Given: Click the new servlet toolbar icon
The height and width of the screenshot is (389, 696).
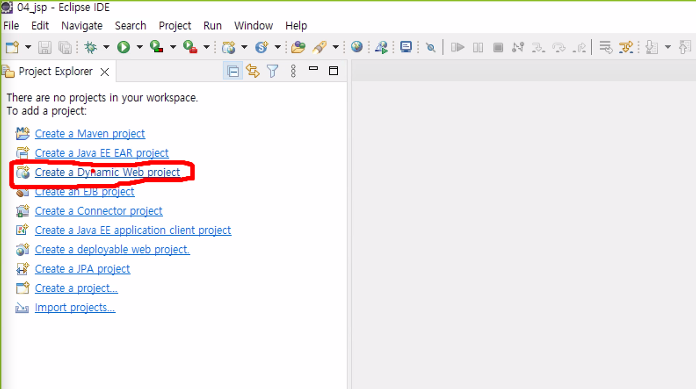Looking at the screenshot, I should [262, 47].
